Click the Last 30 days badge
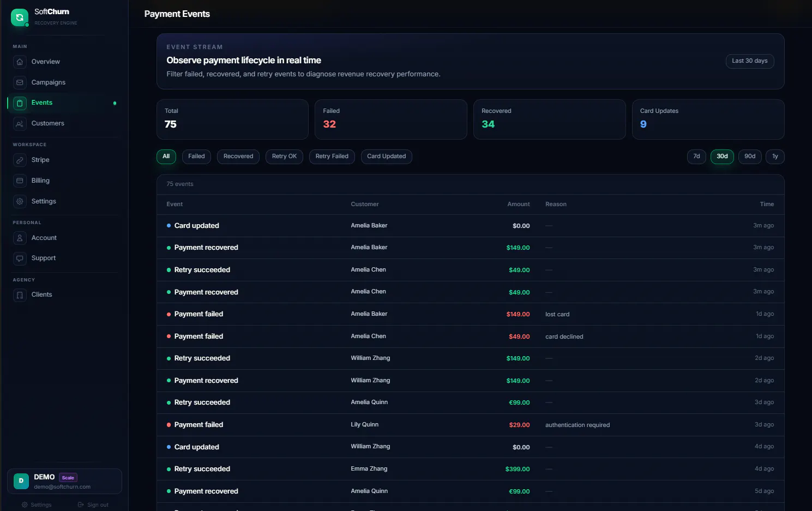The width and height of the screenshot is (812, 511). click(749, 61)
